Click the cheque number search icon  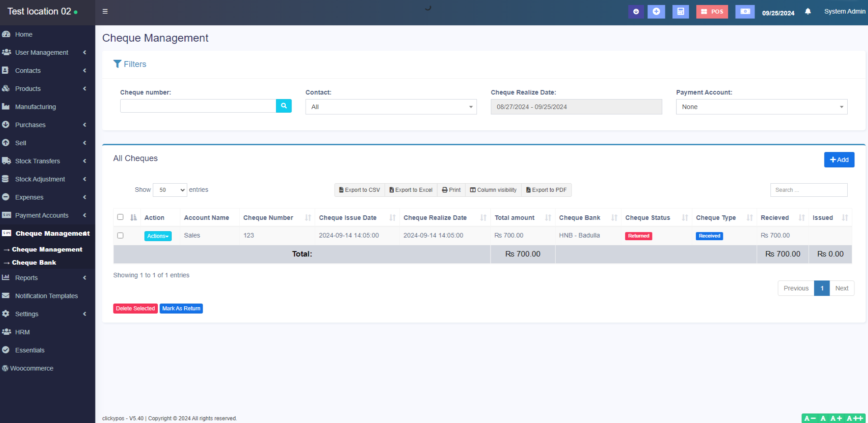coord(283,106)
